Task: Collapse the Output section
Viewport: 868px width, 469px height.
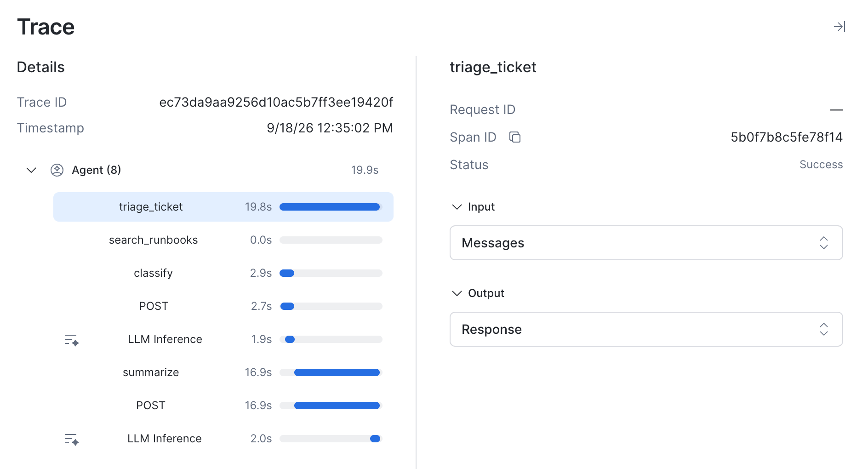Action: coord(457,293)
